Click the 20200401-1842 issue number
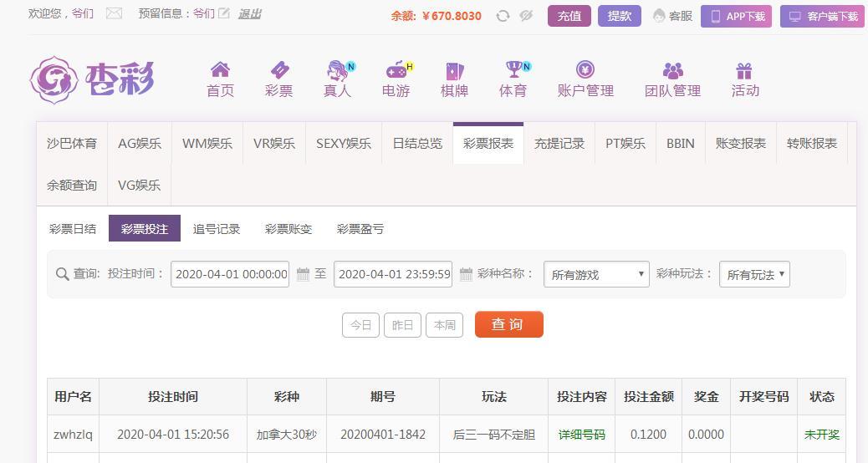Image resolution: width=868 pixels, height=463 pixels. [x=383, y=435]
